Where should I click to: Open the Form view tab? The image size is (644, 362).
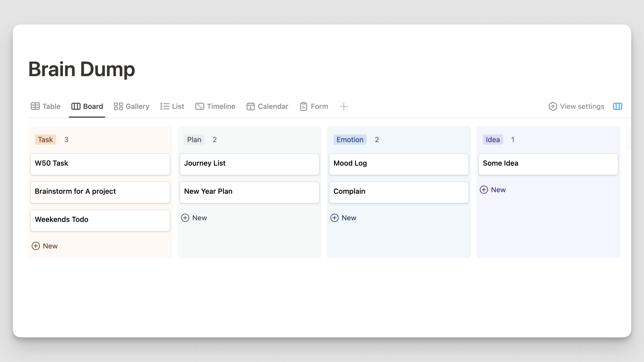coord(314,106)
